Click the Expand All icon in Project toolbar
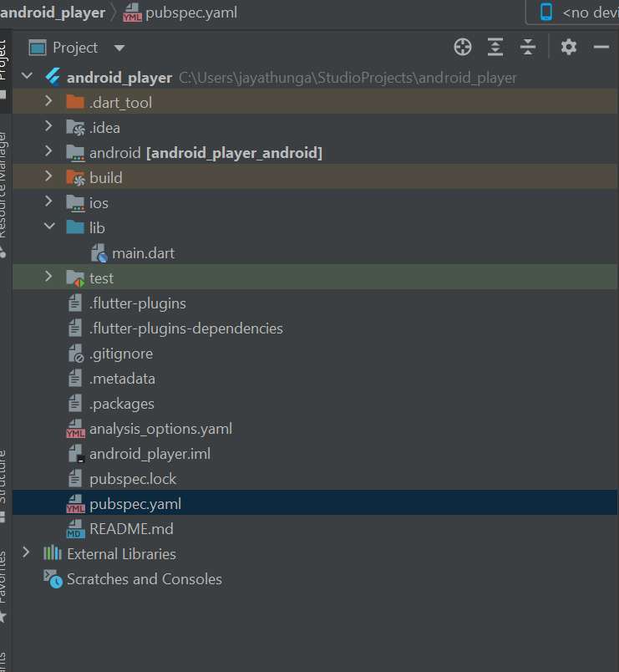The image size is (619, 672). click(x=495, y=47)
